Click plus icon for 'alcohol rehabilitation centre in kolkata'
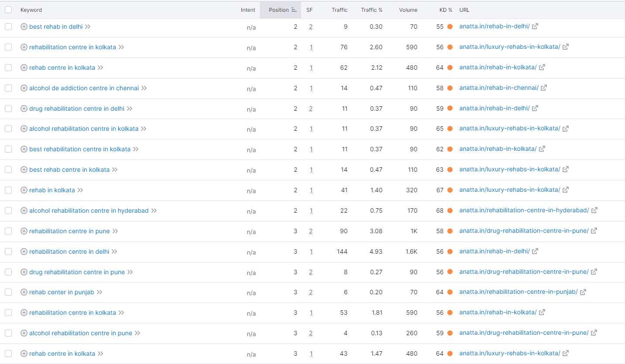625x364 pixels. (24, 129)
